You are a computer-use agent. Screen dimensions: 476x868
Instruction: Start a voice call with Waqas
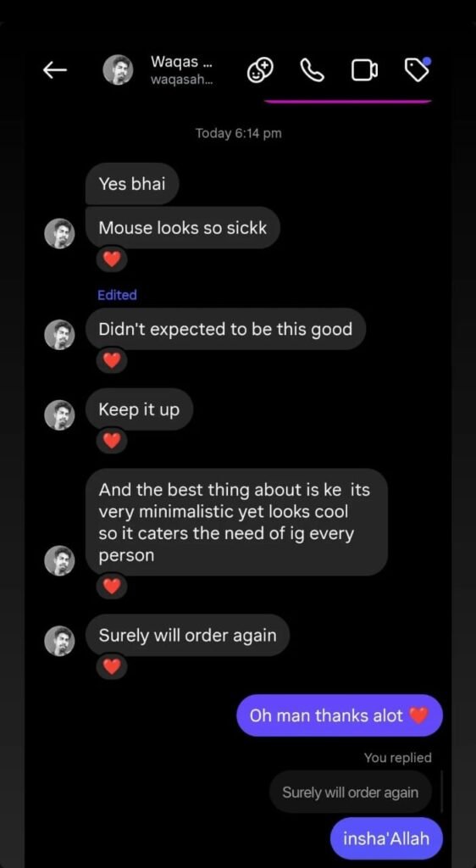(313, 70)
